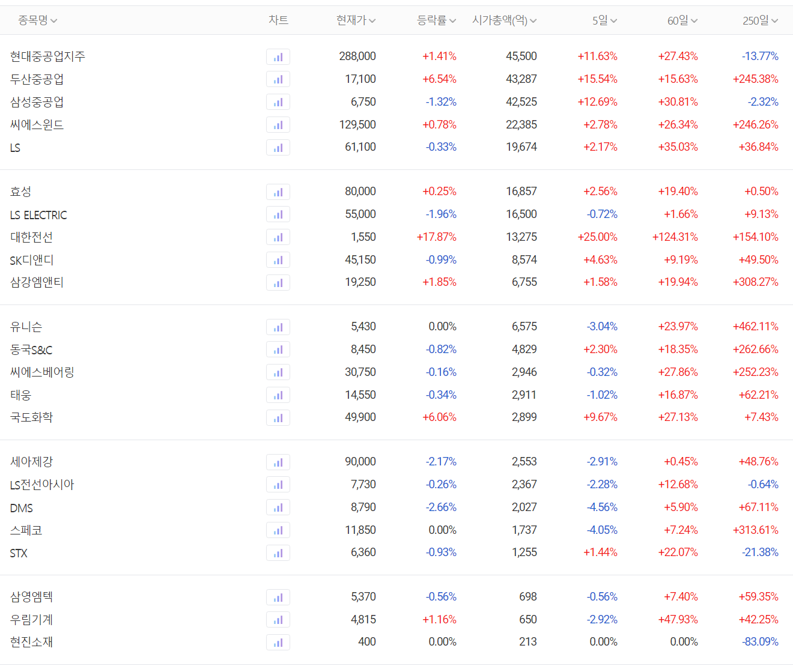
Task: Open chart icon for 현대중공업지주
Action: (278, 57)
